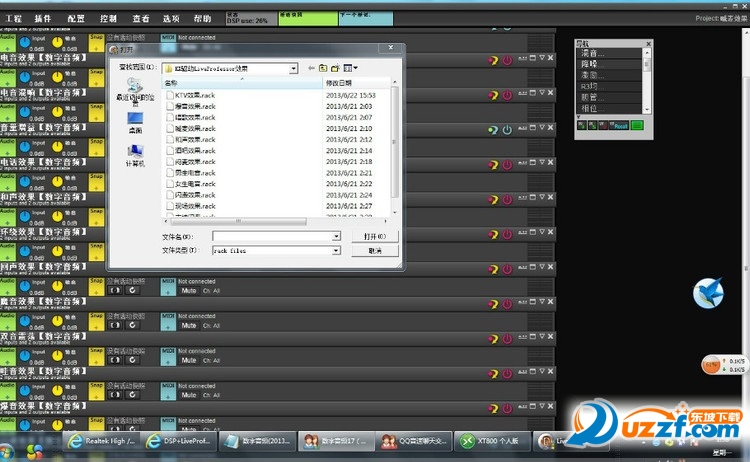The height and width of the screenshot is (462, 750).
Task: Toggle power on the 电音效果 plugin
Action: 507,61
